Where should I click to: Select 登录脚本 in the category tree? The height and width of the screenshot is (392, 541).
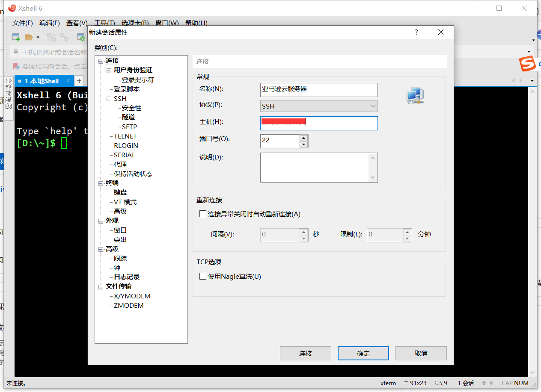tap(127, 89)
